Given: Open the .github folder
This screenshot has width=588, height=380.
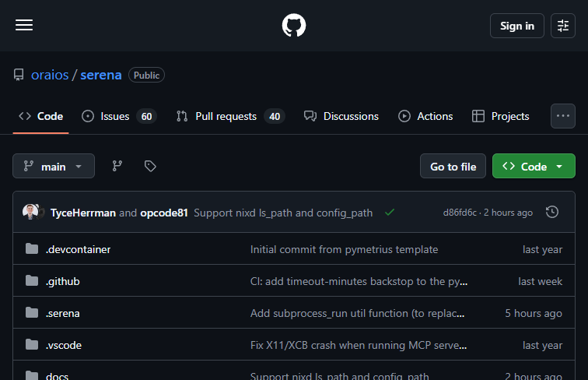Looking at the screenshot, I should point(63,281).
